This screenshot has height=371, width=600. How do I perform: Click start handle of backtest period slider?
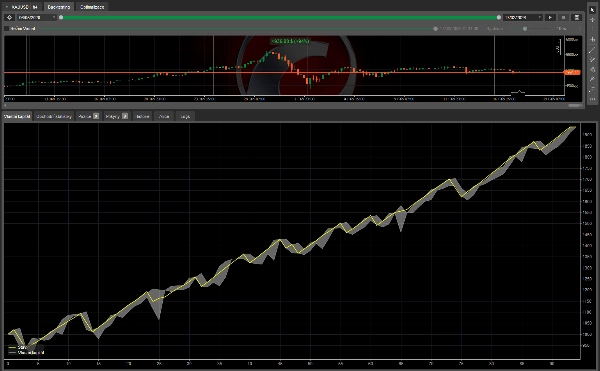[61, 17]
